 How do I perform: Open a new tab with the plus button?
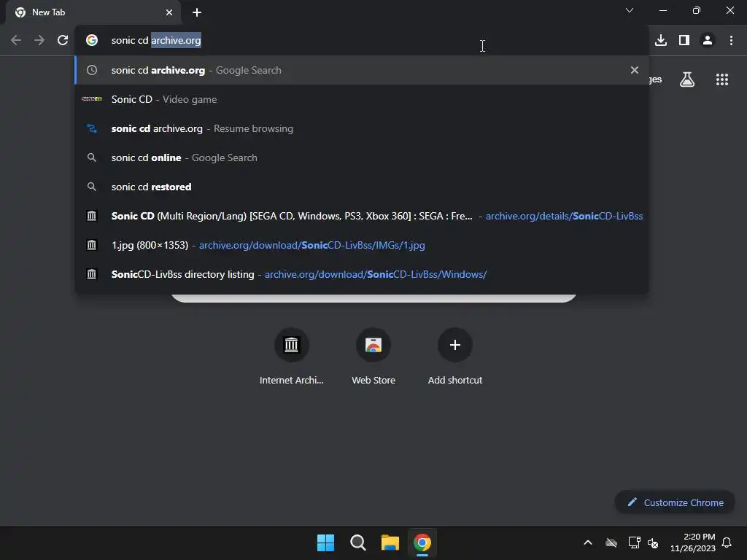197,12
